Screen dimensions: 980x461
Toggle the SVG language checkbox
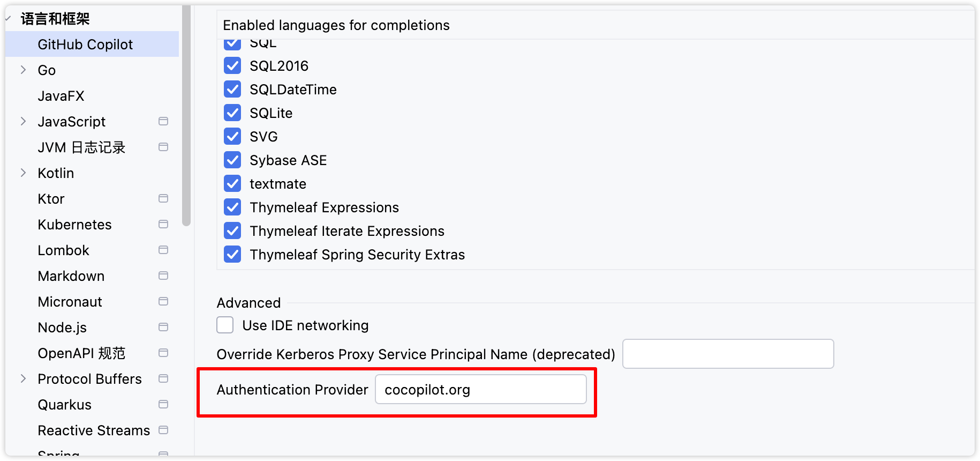pyautogui.click(x=232, y=136)
